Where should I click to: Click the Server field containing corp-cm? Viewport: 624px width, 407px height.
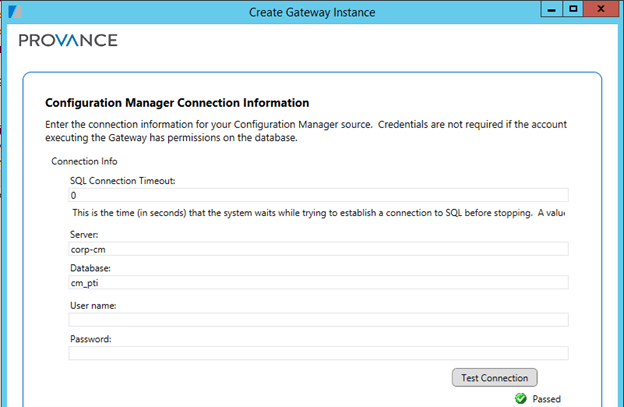[318, 249]
